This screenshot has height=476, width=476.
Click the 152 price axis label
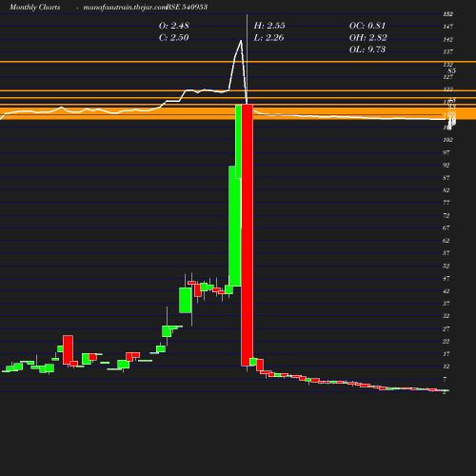coord(447,14)
